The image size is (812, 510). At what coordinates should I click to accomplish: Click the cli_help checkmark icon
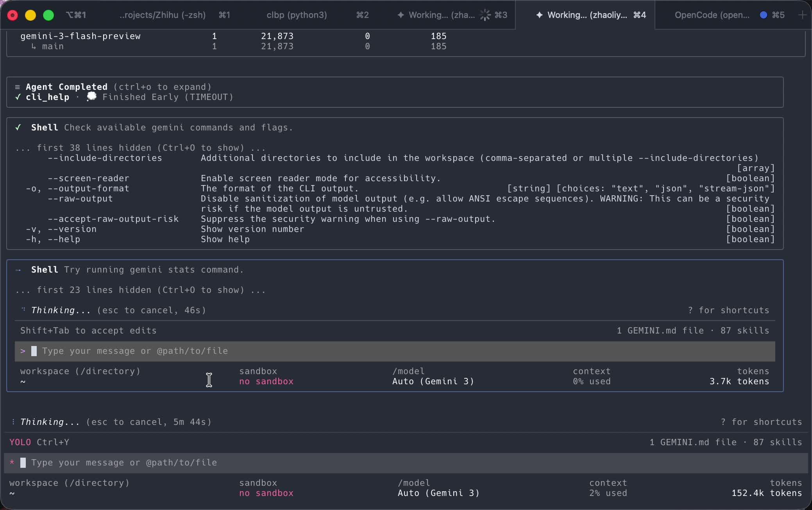[18, 97]
